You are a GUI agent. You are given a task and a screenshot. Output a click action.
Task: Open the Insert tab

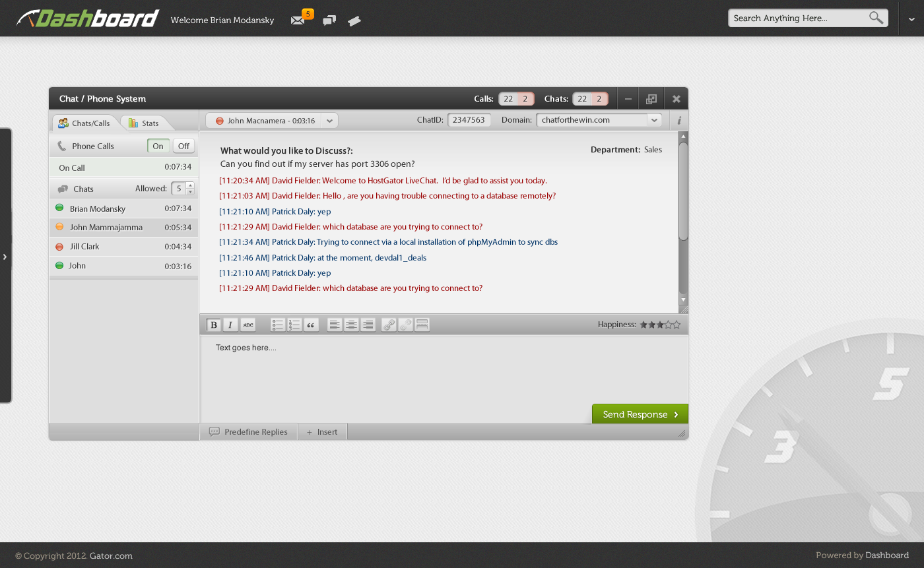pos(322,431)
